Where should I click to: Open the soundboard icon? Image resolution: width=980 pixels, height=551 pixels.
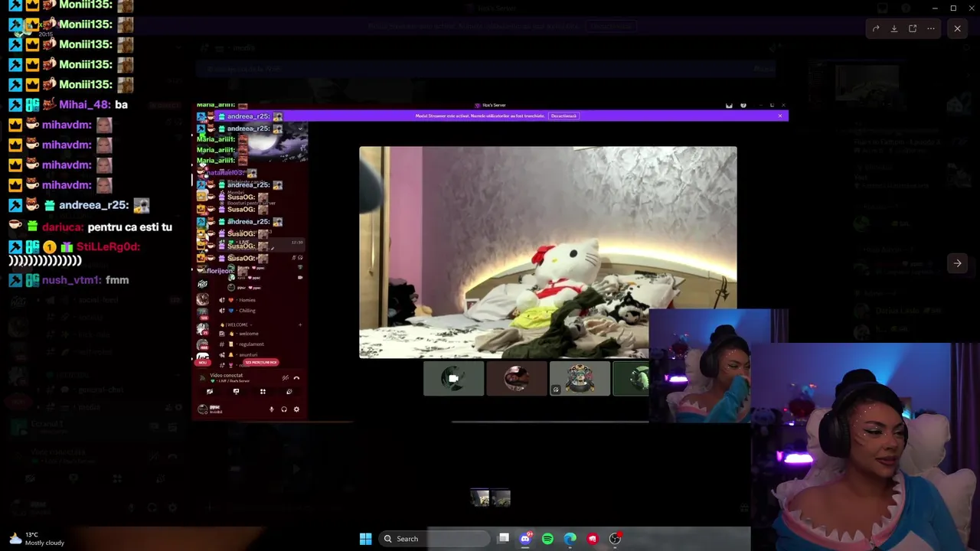pyautogui.click(x=289, y=392)
